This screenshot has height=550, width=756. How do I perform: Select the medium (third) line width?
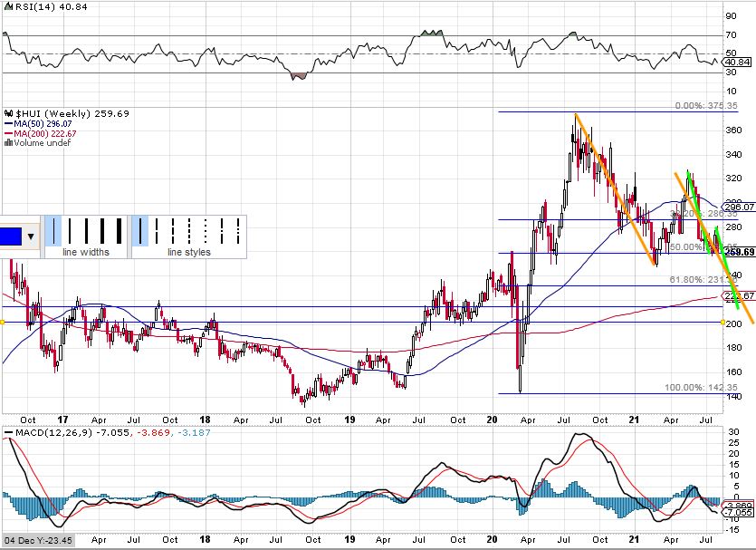(x=87, y=230)
